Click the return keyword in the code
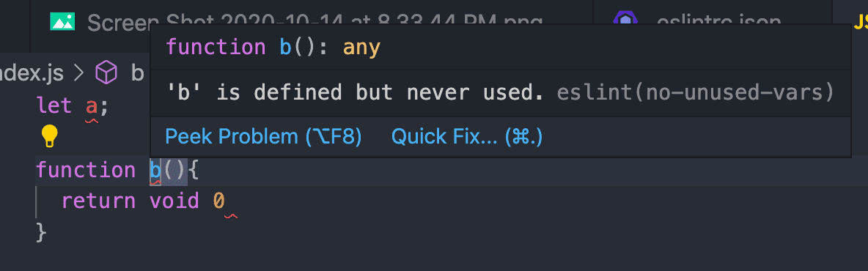 coord(98,201)
